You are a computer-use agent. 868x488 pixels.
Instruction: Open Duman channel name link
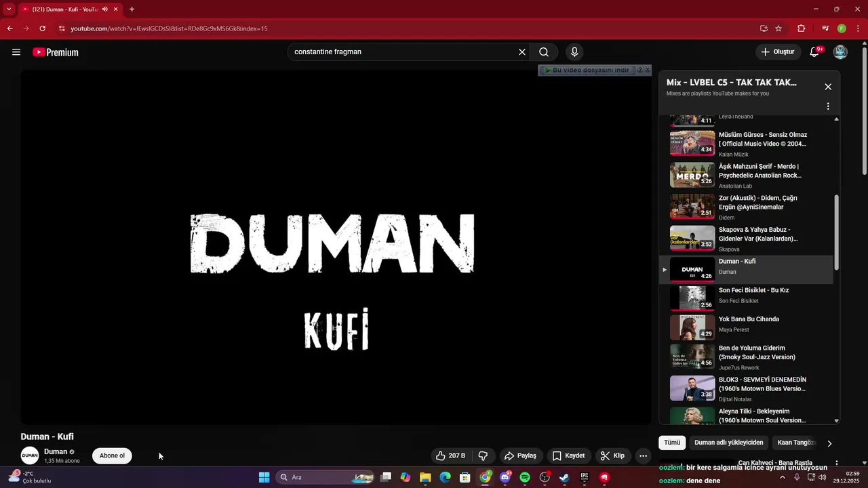56,451
